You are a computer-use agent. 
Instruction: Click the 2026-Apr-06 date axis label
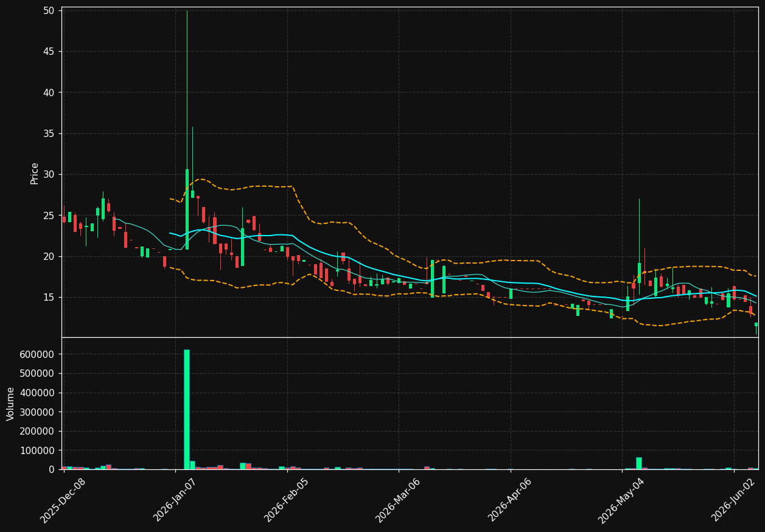(x=510, y=500)
